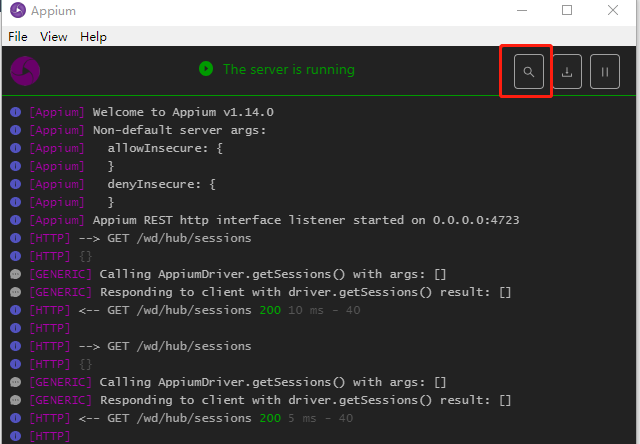Select the 'denyInsecure: {' log line
Image resolution: width=640 pixels, height=444 pixels.
tap(122, 184)
